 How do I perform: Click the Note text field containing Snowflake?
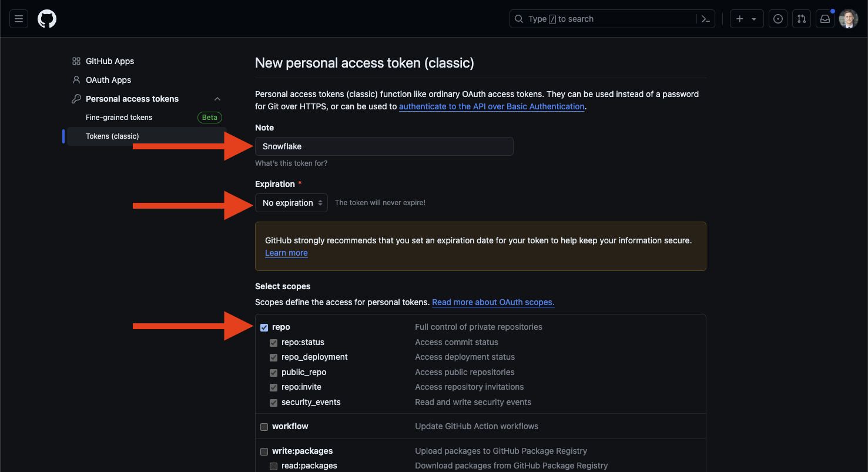point(384,146)
